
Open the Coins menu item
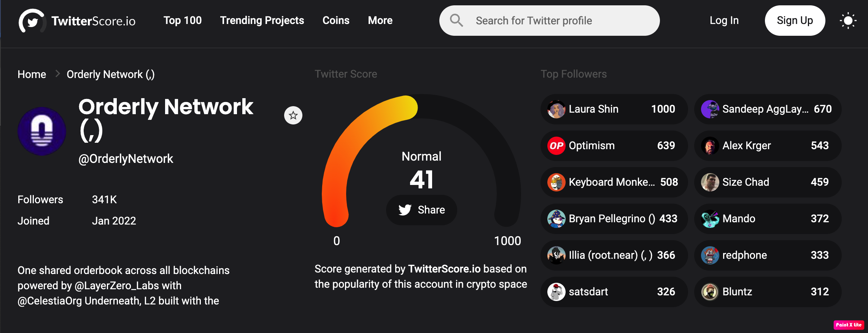[336, 21]
